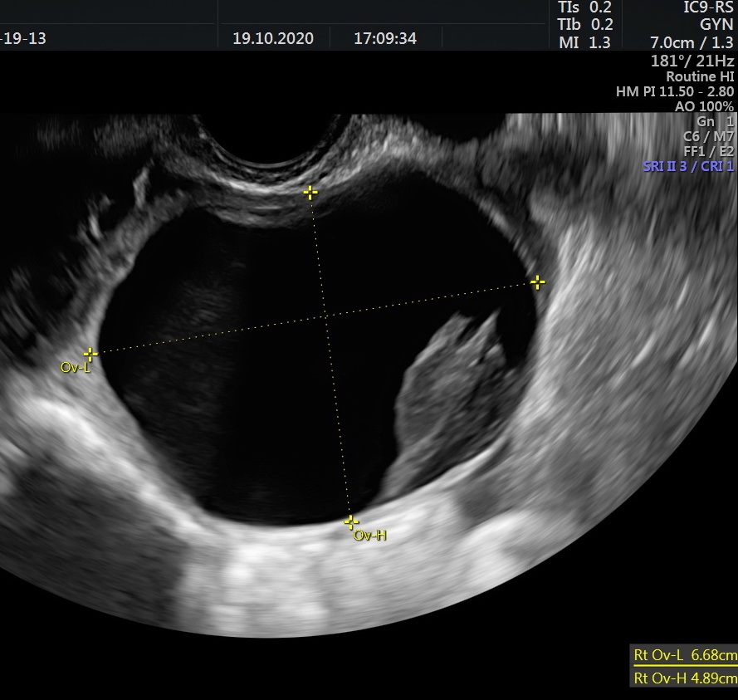
Task: Click the Ov-L caliper label
Action: point(75,367)
